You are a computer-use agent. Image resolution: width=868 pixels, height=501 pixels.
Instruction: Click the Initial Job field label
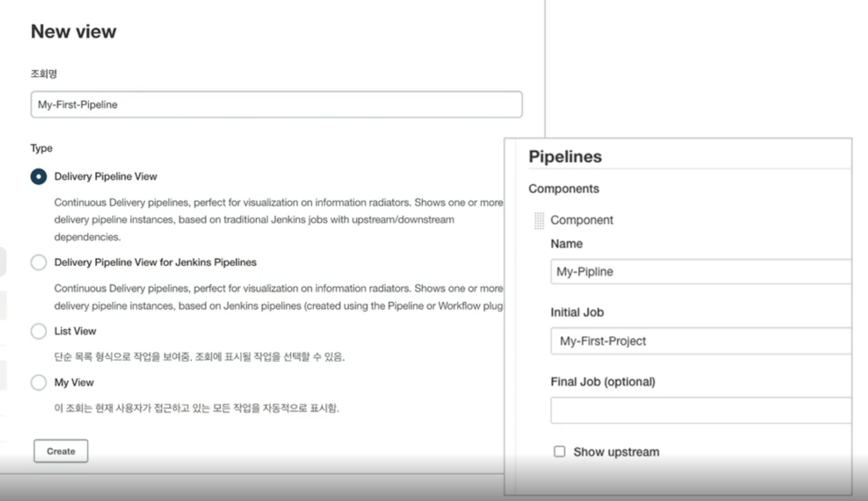coord(577,312)
